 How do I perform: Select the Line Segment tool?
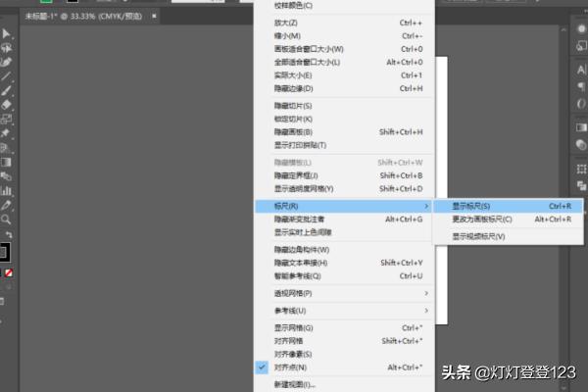[x=7, y=75]
